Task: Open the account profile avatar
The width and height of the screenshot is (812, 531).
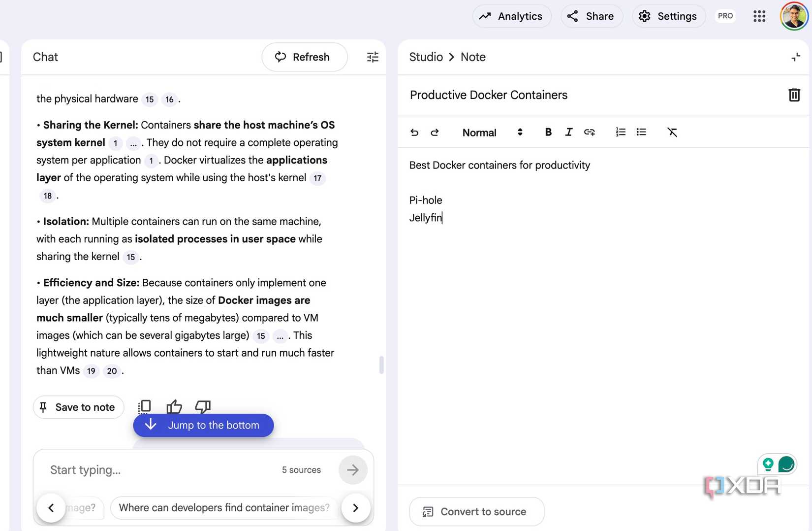Action: 794,16
